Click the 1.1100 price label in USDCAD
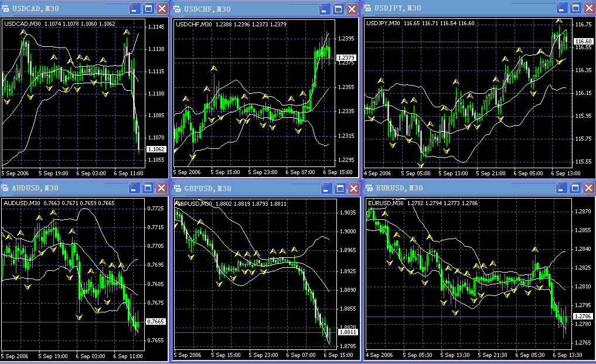596x364 pixels. pyautogui.click(x=156, y=93)
